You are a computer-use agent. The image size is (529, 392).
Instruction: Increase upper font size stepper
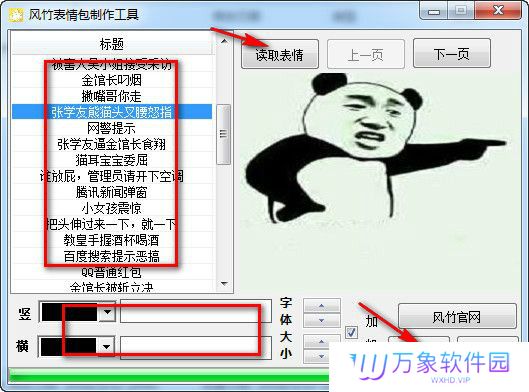(322, 306)
